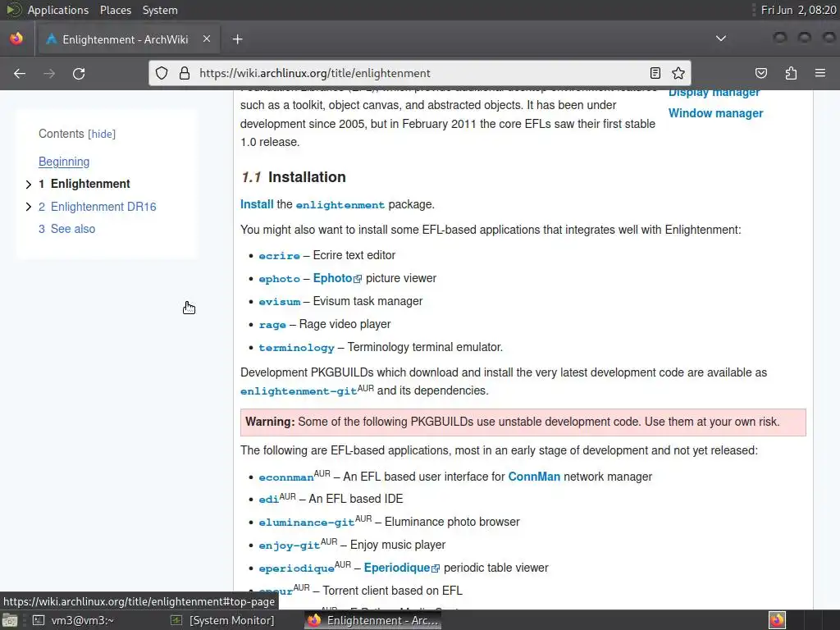Screen dimensions: 840x630
Task: Click the show desktop icon in taskbar
Action: pos(10,620)
